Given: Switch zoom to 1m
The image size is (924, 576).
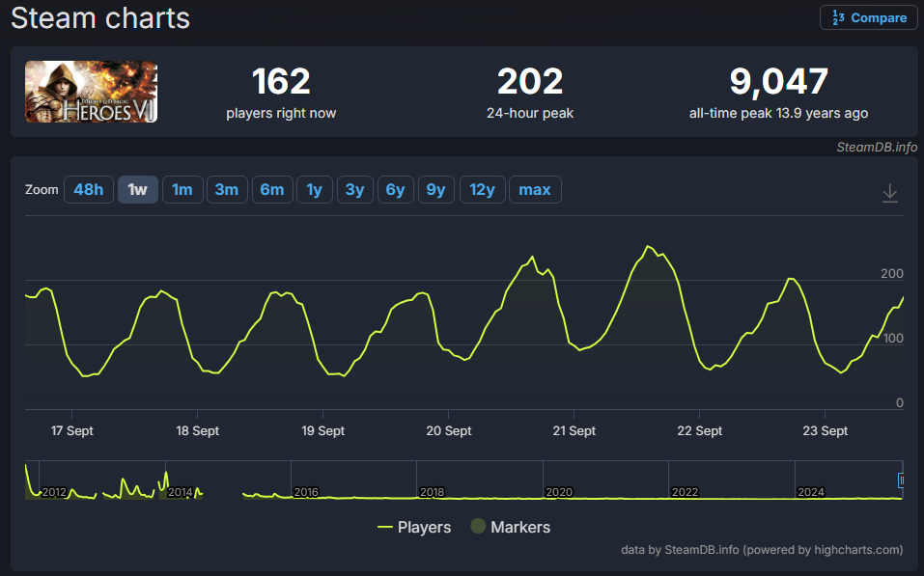Looking at the screenshot, I should coord(182,190).
